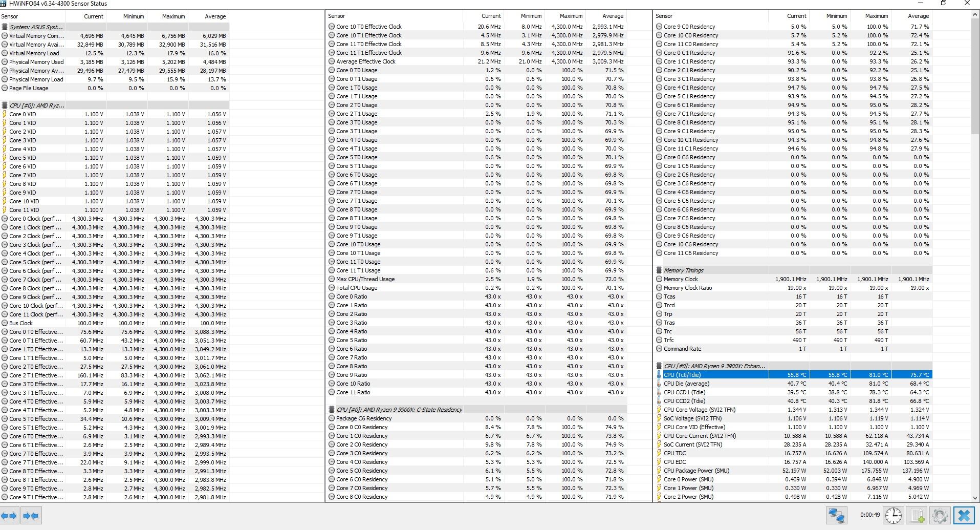Image resolution: width=980 pixels, height=530 pixels.
Task: Click the circle icon beside Total CPU Usage
Action: (332, 288)
